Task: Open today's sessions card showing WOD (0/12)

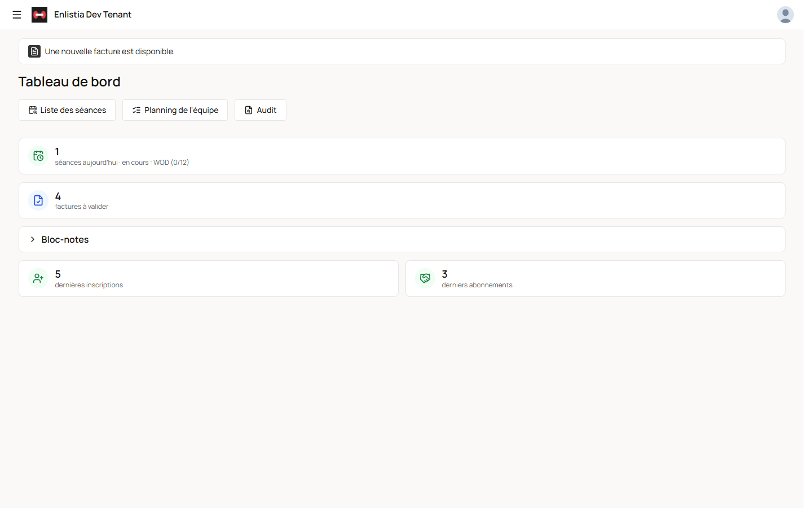Action: pos(401,156)
